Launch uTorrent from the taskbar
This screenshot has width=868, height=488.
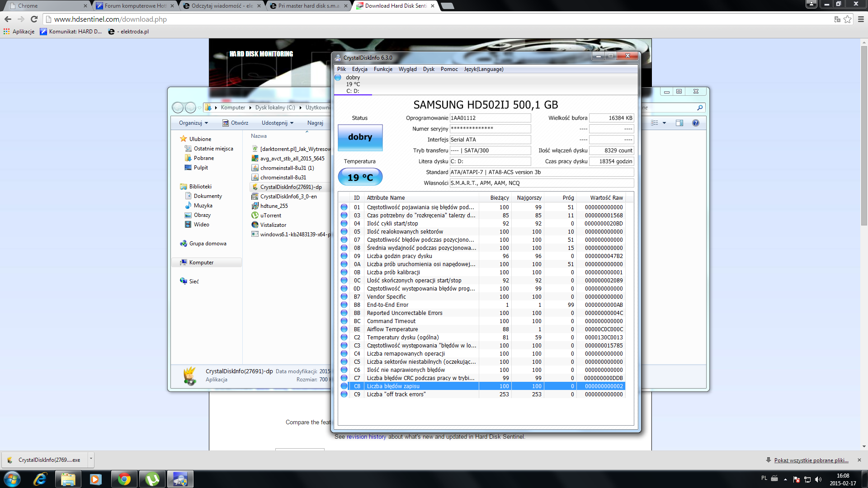(x=152, y=479)
